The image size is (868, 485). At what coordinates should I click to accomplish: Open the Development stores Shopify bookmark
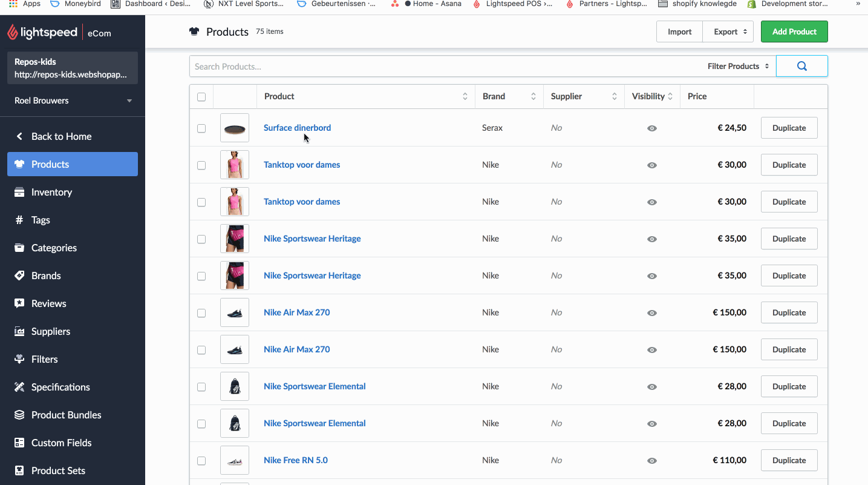788,4
